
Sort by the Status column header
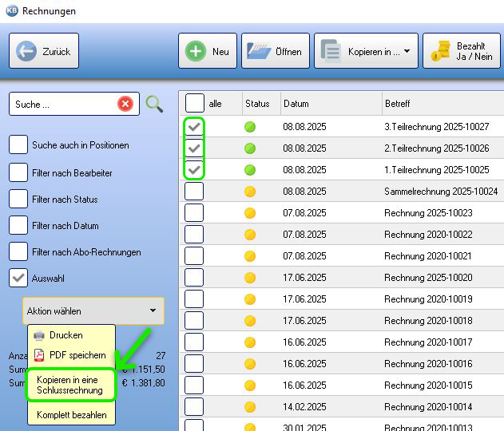coord(261,104)
